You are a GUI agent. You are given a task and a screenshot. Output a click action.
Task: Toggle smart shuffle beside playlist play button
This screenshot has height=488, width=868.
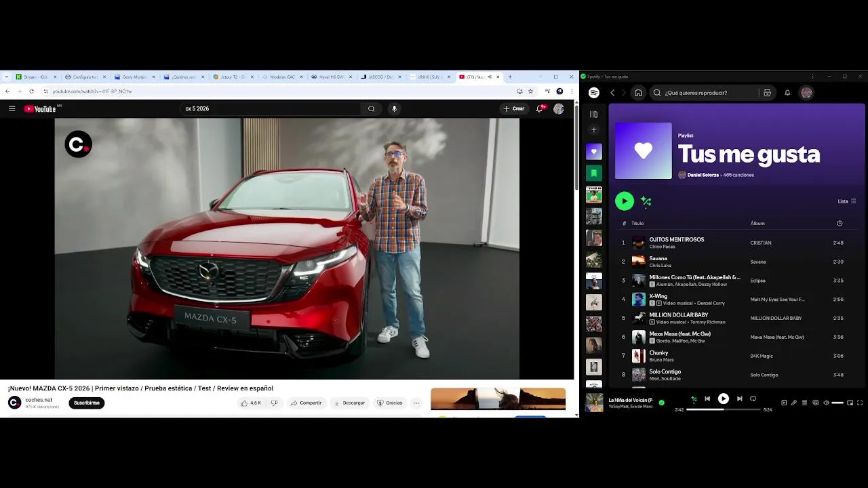click(x=646, y=201)
